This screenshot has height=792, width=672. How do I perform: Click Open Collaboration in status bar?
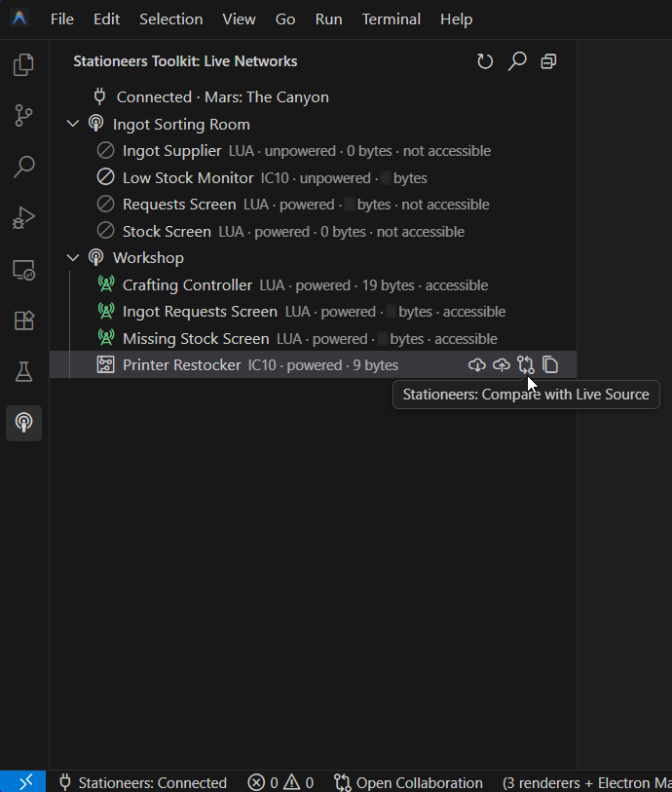(x=408, y=782)
